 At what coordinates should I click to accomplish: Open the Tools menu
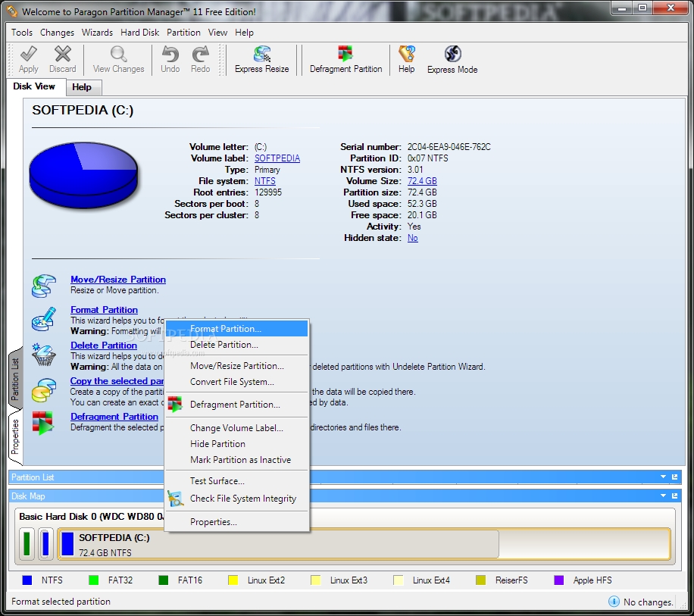click(22, 33)
